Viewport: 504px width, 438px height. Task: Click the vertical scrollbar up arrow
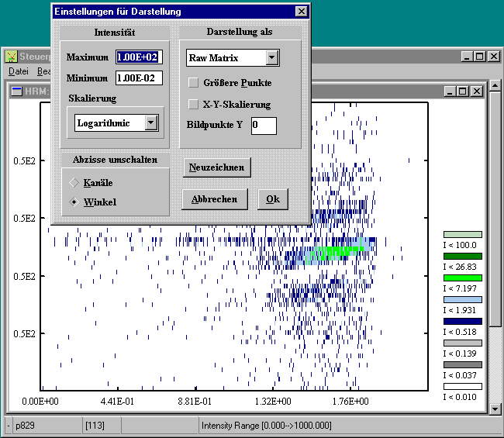(x=495, y=86)
